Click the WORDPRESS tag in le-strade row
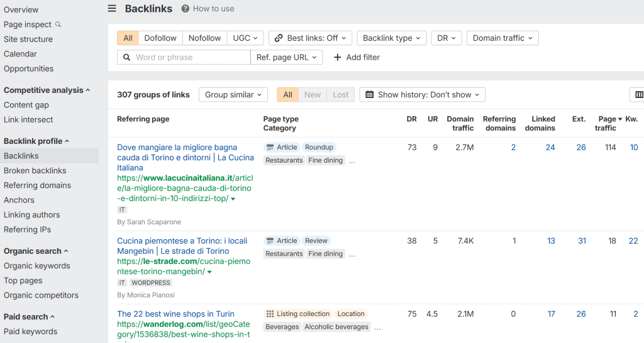This screenshot has width=644, height=343. 151,283
